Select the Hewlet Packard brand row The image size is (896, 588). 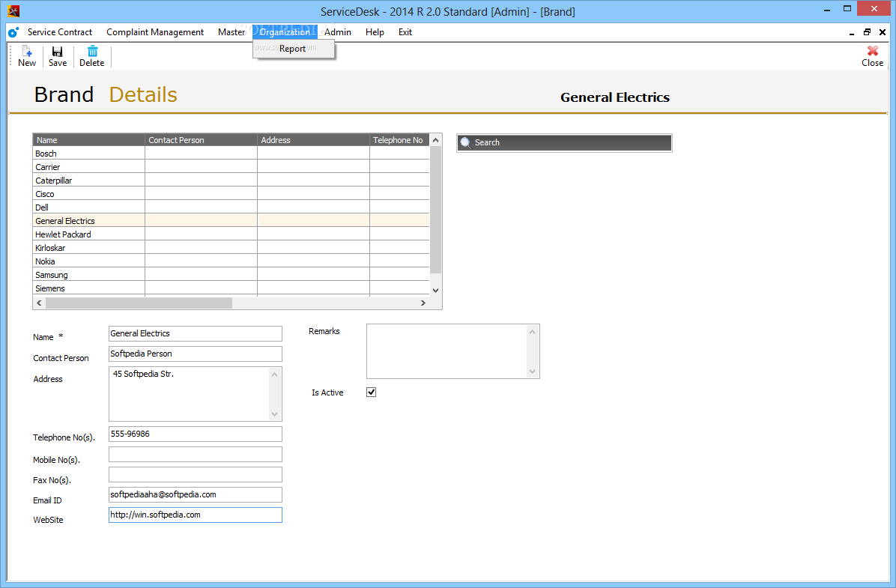pos(231,234)
